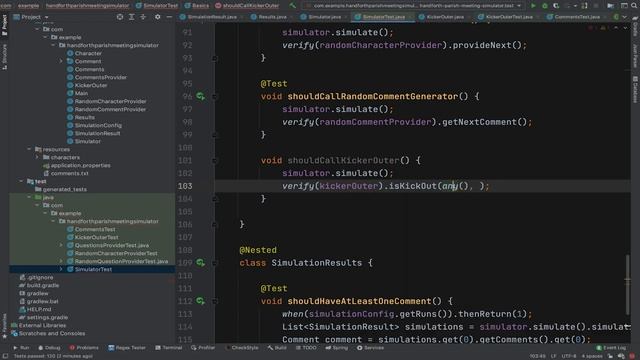Open the Problems tool window

(x=84, y=348)
